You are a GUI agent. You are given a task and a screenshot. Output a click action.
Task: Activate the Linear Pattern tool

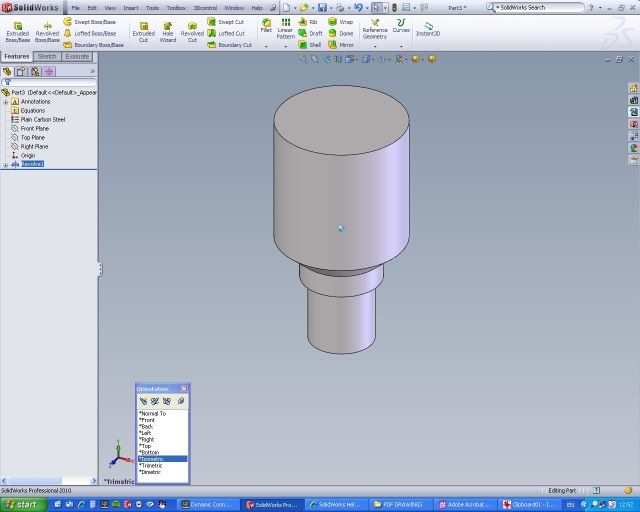point(286,27)
